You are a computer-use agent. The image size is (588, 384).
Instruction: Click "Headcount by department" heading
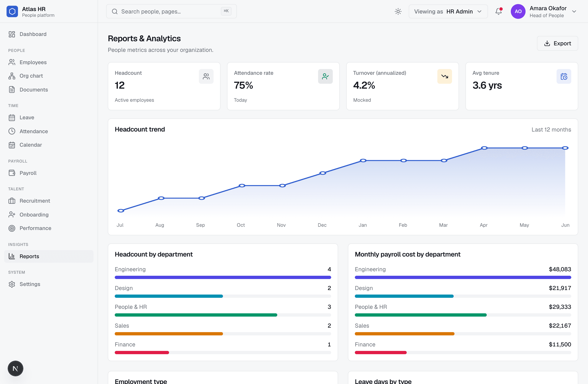[153, 254]
